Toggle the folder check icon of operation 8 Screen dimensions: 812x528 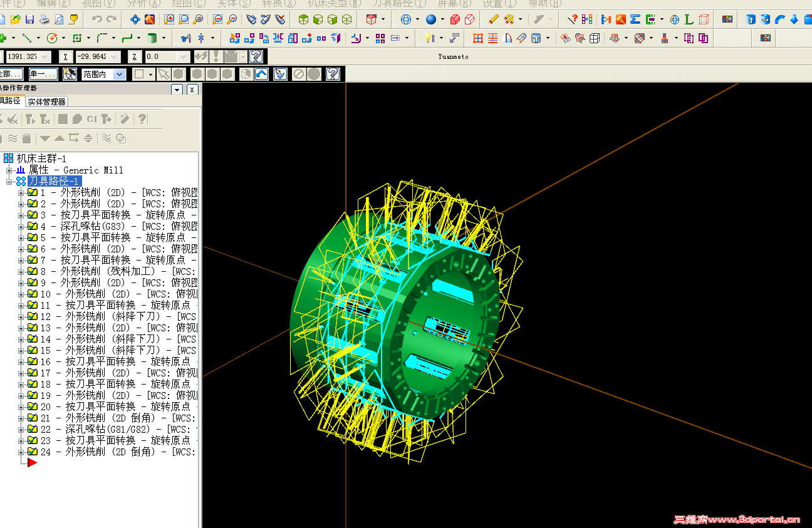point(33,271)
